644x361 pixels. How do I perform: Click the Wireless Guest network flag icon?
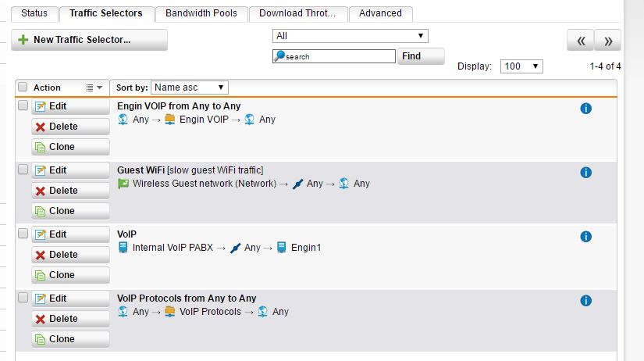point(123,184)
